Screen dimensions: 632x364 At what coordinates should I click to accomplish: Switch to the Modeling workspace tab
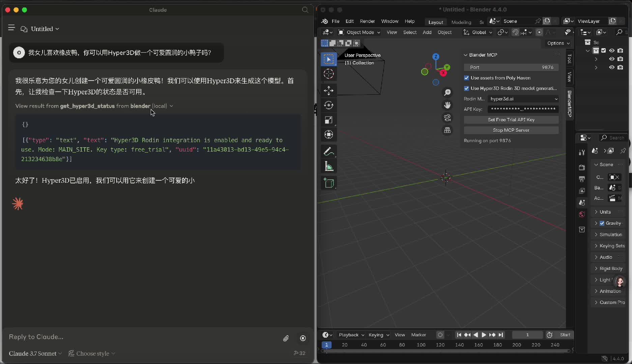[x=461, y=22]
